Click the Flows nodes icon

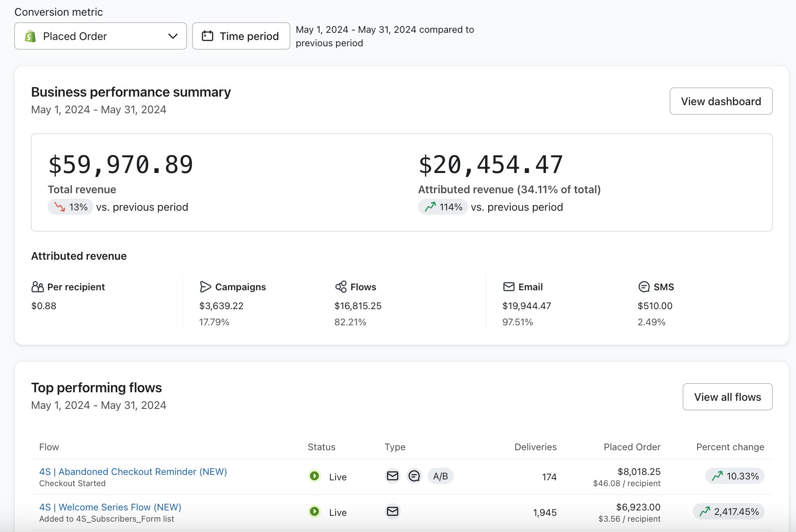point(341,287)
